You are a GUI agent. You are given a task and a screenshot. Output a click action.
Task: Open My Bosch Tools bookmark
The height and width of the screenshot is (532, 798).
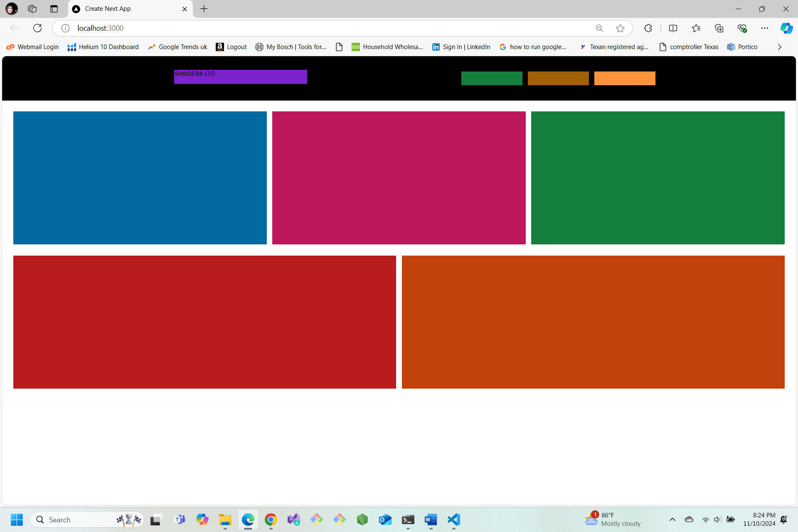(291, 47)
